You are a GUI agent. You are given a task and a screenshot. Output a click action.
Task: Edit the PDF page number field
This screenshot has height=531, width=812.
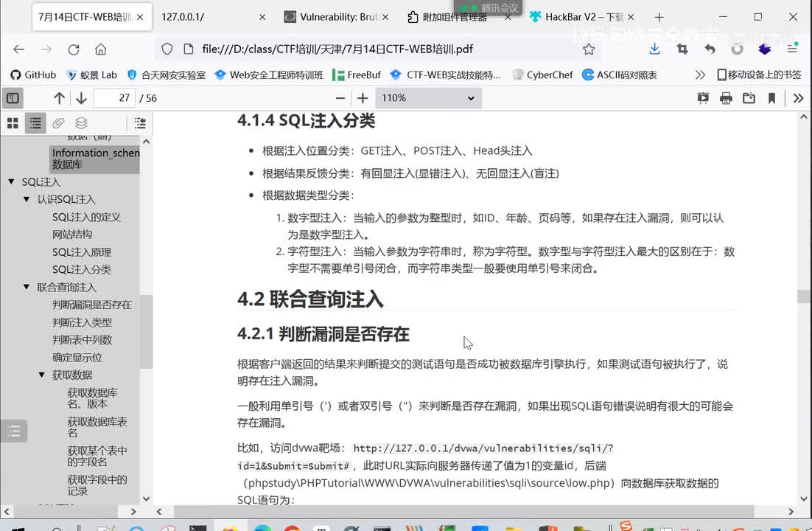(114, 98)
